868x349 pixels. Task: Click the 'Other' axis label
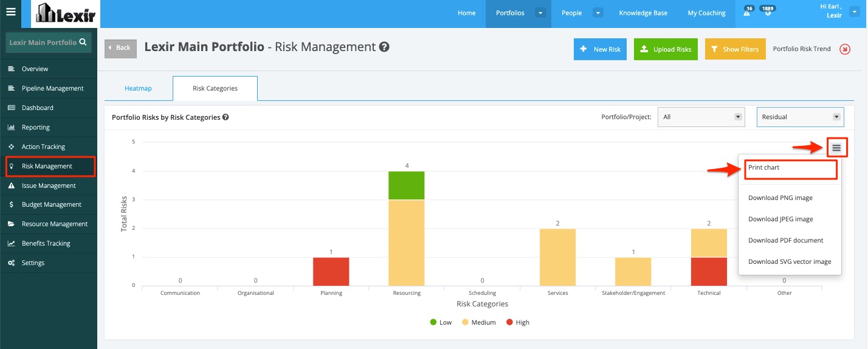click(x=785, y=293)
